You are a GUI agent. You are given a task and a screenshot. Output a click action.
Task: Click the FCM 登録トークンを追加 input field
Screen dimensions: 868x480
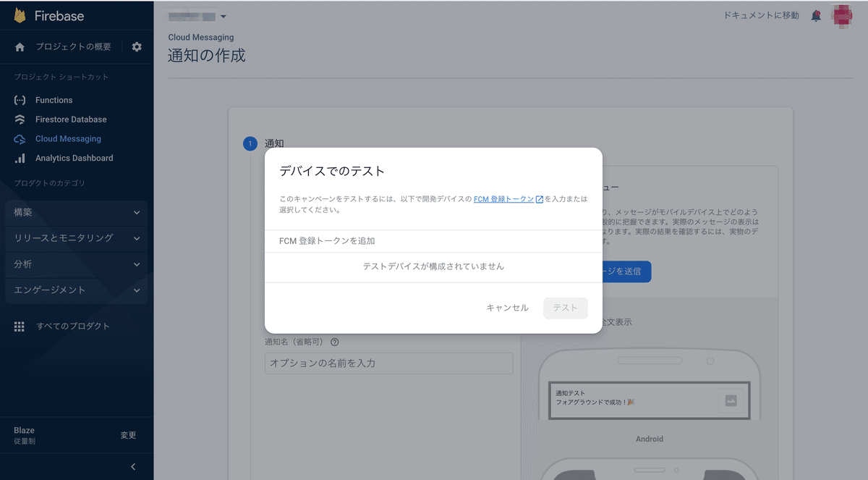click(433, 241)
